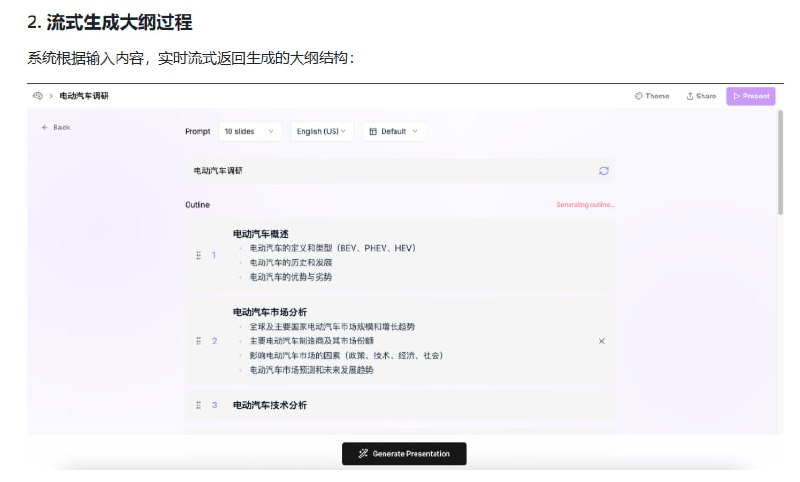The image size is (800, 482).
Task: Go back using the Back arrow
Action: (56, 128)
